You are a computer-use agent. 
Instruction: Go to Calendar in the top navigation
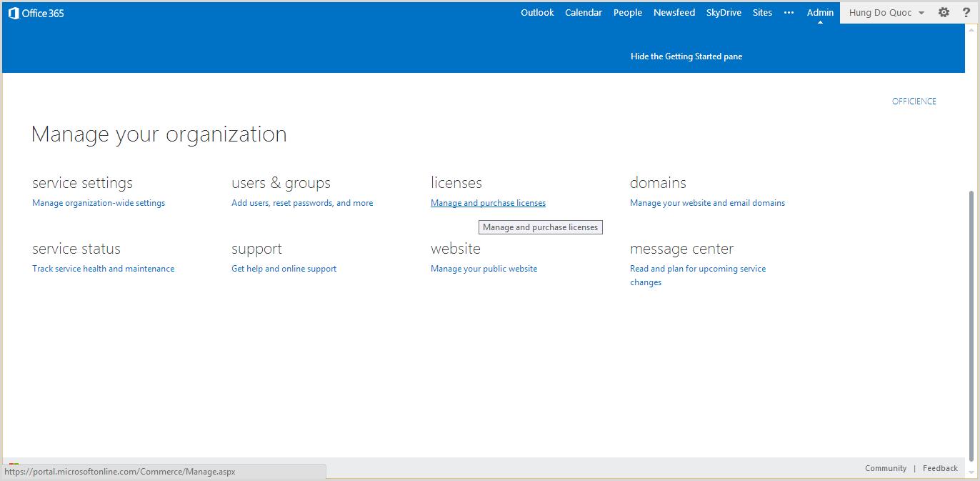tap(584, 12)
